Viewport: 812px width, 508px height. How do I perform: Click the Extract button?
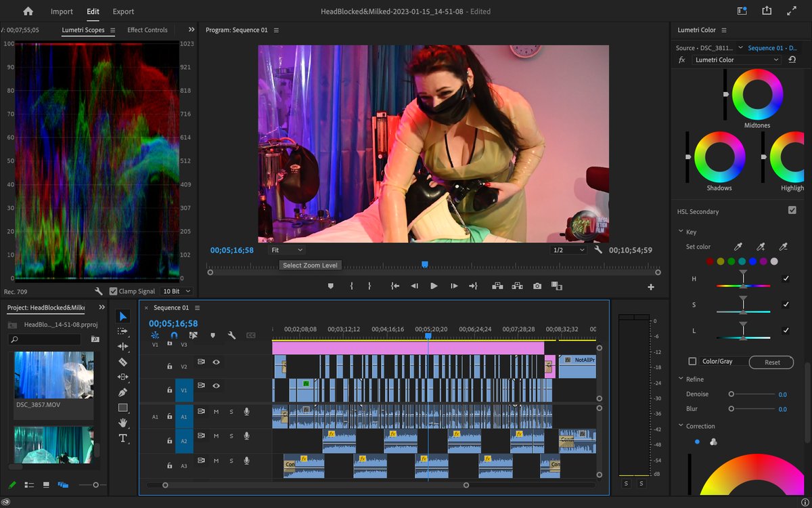pyautogui.click(x=516, y=286)
